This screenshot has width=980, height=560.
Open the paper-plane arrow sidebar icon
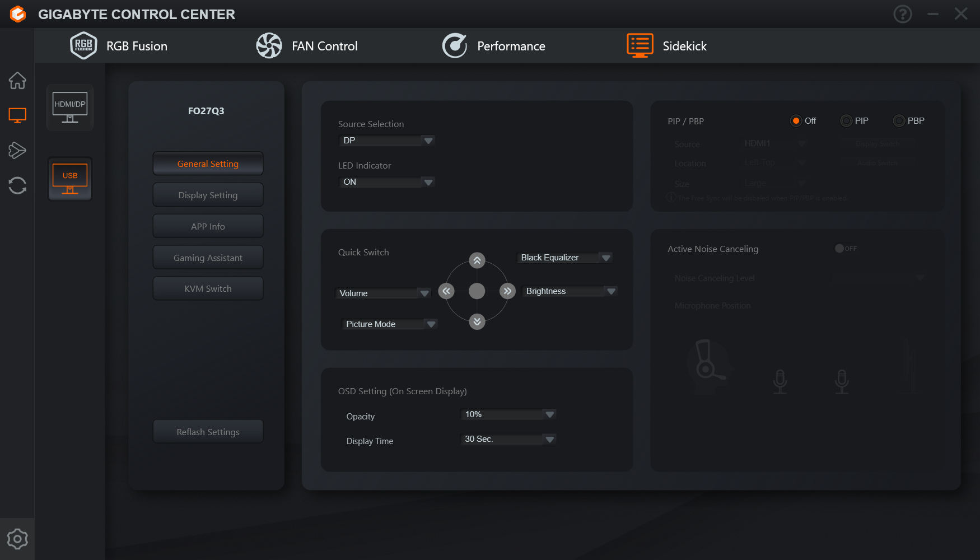(17, 150)
